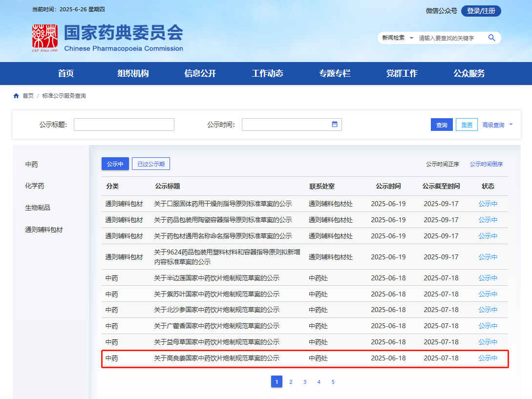
Task: Select the 公示中 tab
Action: [x=115, y=164]
